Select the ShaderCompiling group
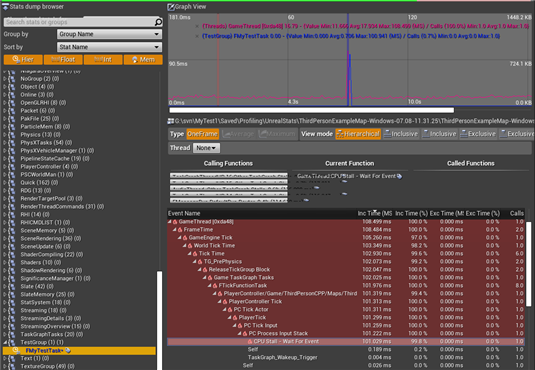The height and width of the screenshot is (370, 535). point(52,255)
